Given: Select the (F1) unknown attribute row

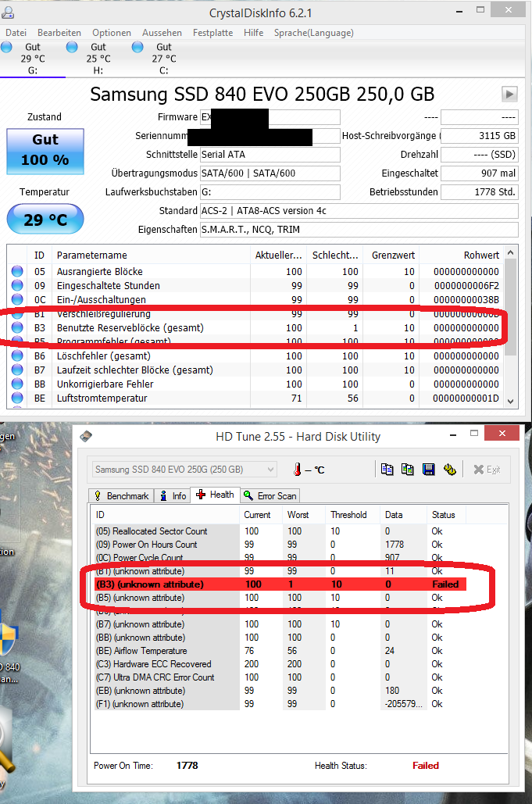Looking at the screenshot, I should tap(280, 704).
